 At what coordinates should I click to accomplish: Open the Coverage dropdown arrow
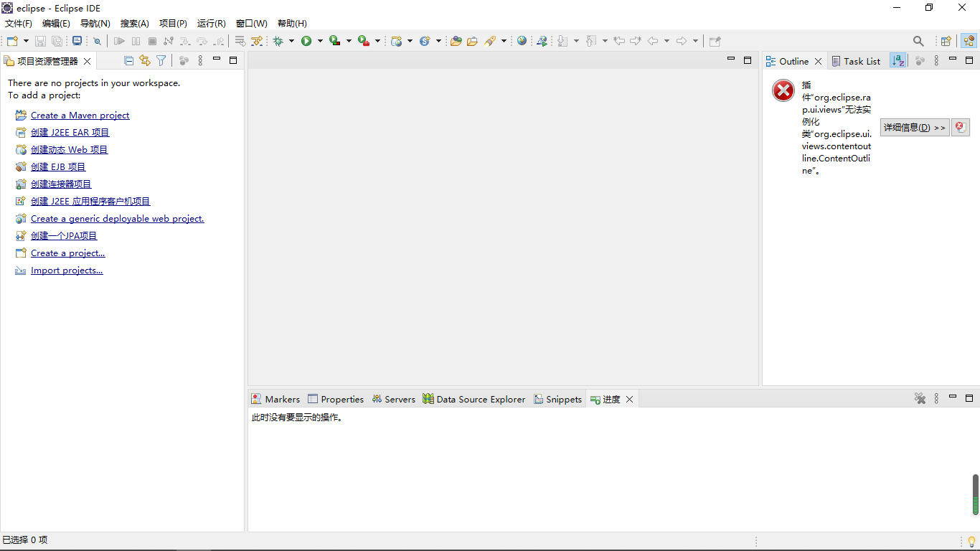(x=349, y=41)
